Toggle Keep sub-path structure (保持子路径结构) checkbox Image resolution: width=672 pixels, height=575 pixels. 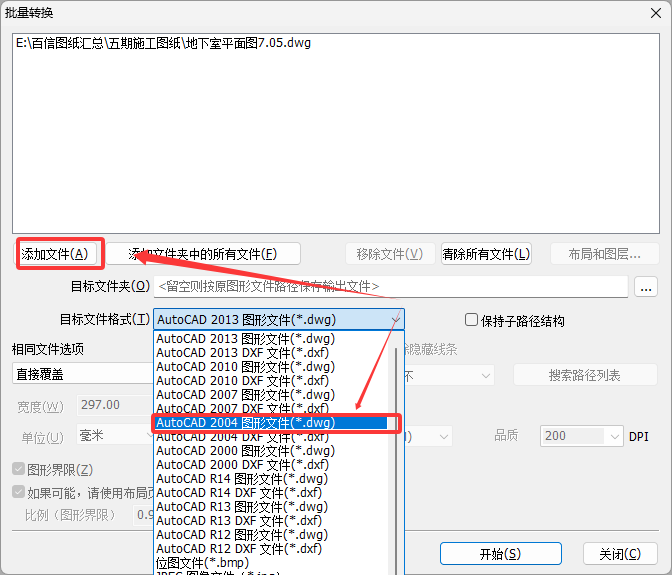pyautogui.click(x=471, y=320)
